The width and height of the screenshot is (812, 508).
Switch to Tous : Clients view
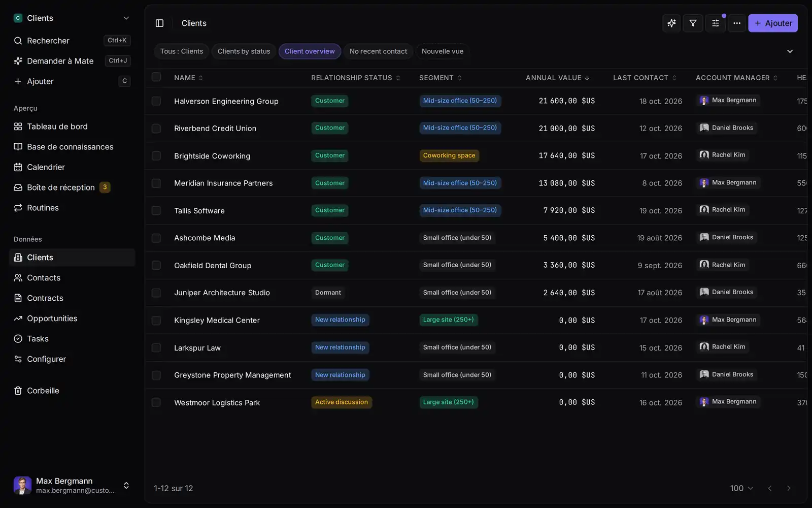182,51
